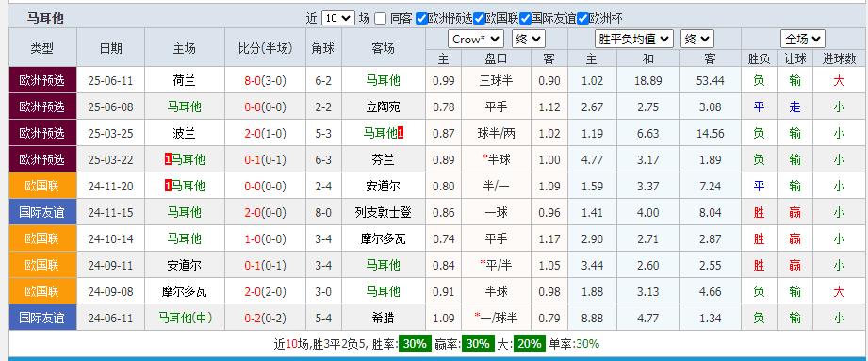Click the 欧国联 label for 24-11-20 match

pos(42,186)
